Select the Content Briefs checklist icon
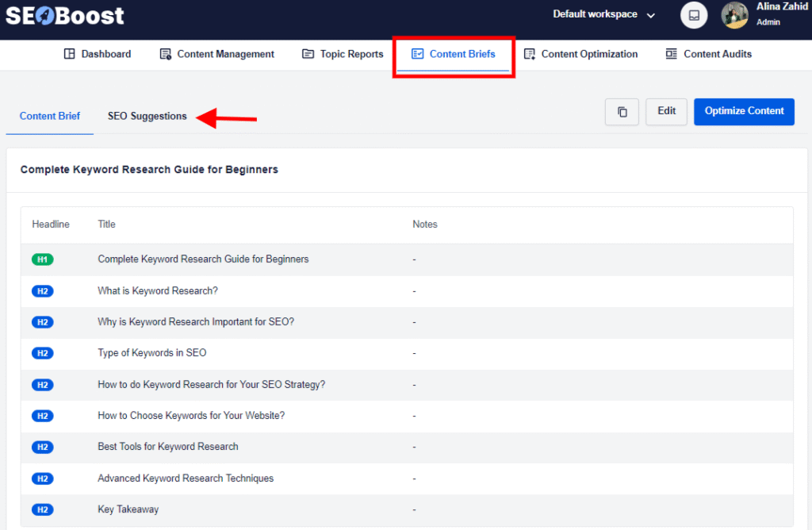The height and width of the screenshot is (530, 812). click(x=418, y=53)
